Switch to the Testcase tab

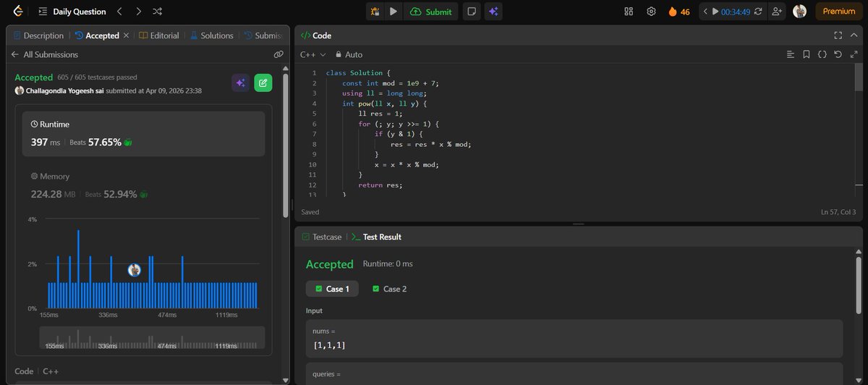tap(321, 237)
